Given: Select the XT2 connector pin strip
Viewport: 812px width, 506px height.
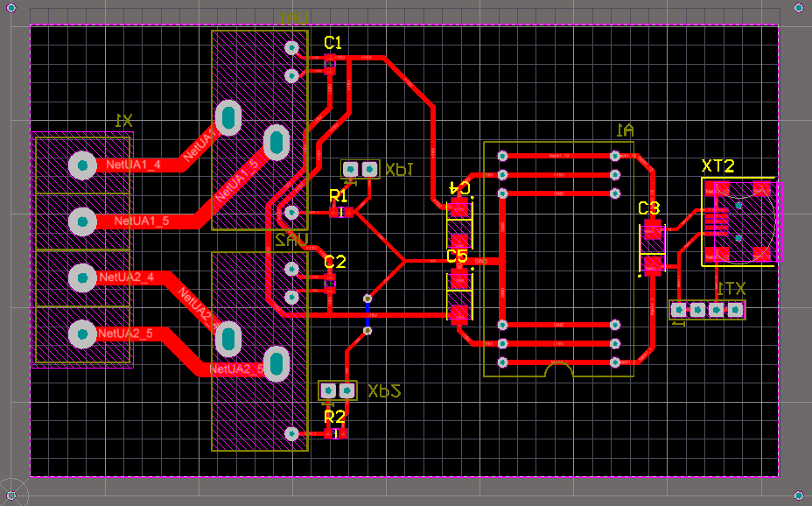Looking at the screenshot, I should click(717, 221).
